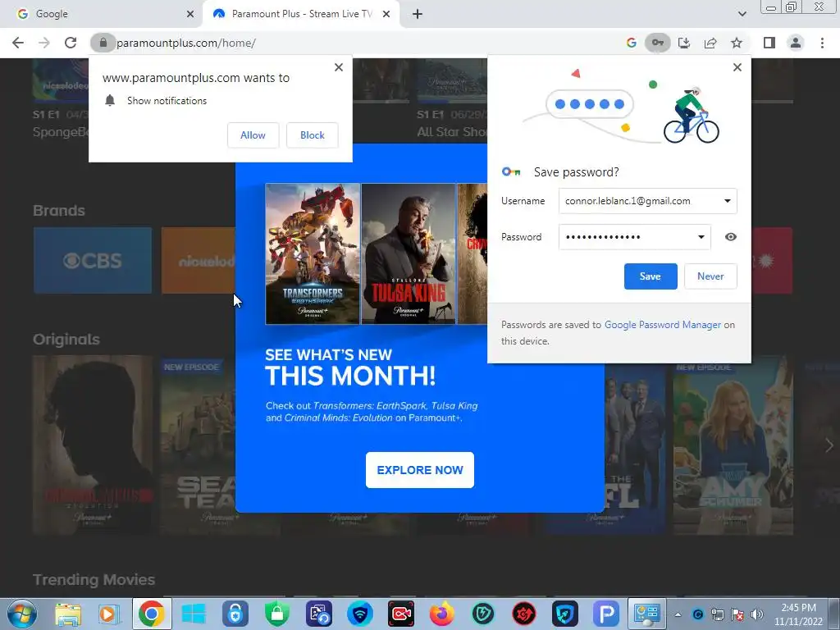Select the CBS brand tile

[93, 260]
